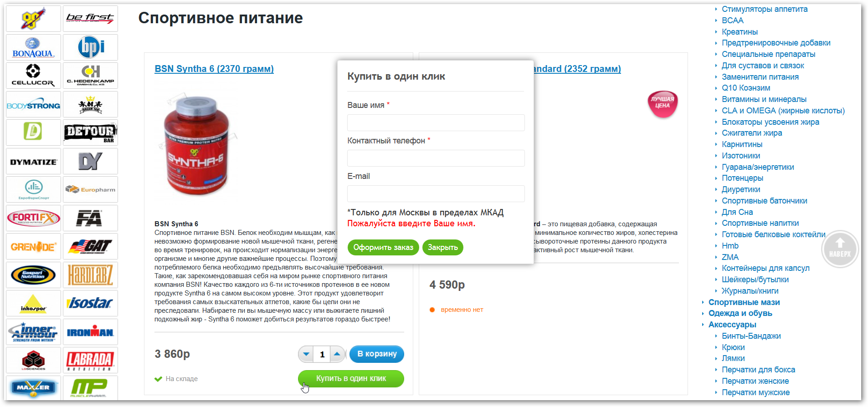Image resolution: width=868 pixels, height=407 pixels.
Task: Open the 'BSN Syntha 6 (2370 грамм)' link
Action: 214,69
